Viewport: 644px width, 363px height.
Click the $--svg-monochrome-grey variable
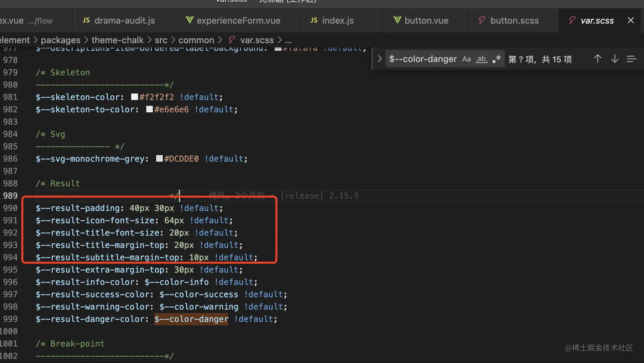pos(90,159)
